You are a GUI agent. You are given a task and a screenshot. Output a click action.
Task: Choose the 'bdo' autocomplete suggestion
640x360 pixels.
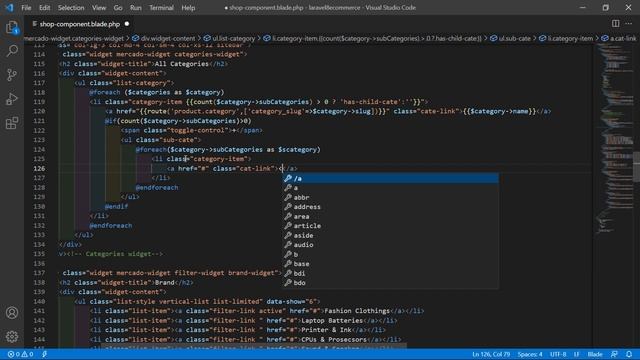click(390, 283)
